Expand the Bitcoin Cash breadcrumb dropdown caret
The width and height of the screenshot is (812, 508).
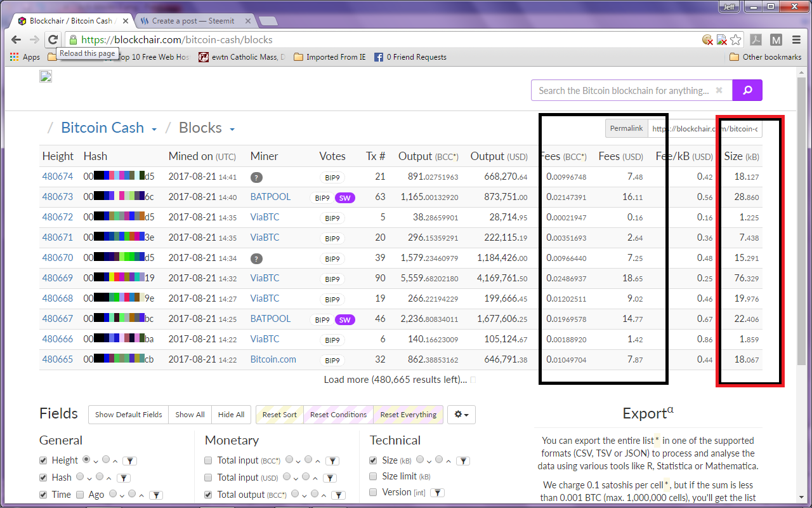(x=154, y=130)
